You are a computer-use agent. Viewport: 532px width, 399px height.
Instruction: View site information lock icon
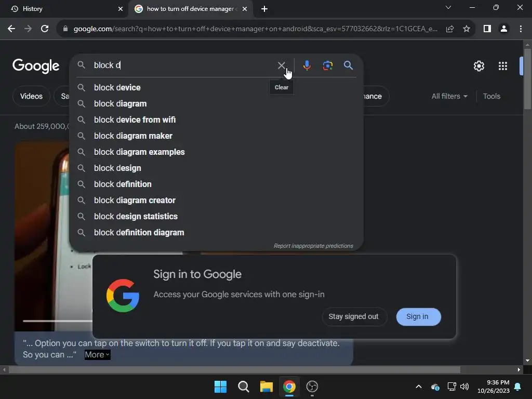pyautogui.click(x=65, y=29)
